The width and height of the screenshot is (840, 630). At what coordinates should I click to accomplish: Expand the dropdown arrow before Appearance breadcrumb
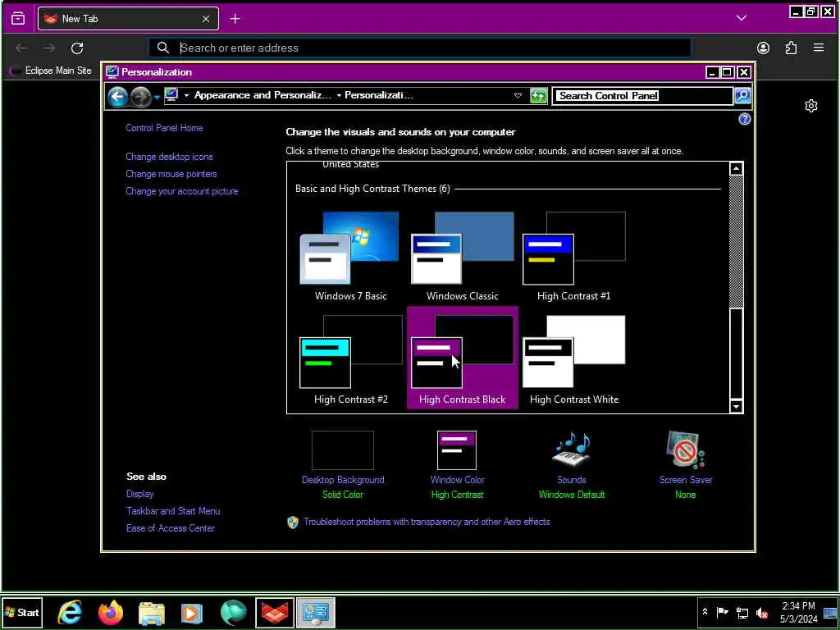[x=186, y=96]
